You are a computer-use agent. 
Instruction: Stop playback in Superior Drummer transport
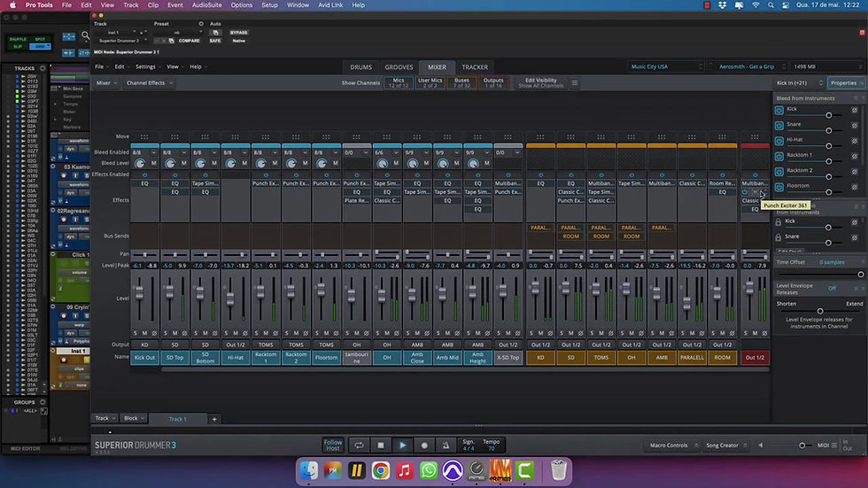380,445
